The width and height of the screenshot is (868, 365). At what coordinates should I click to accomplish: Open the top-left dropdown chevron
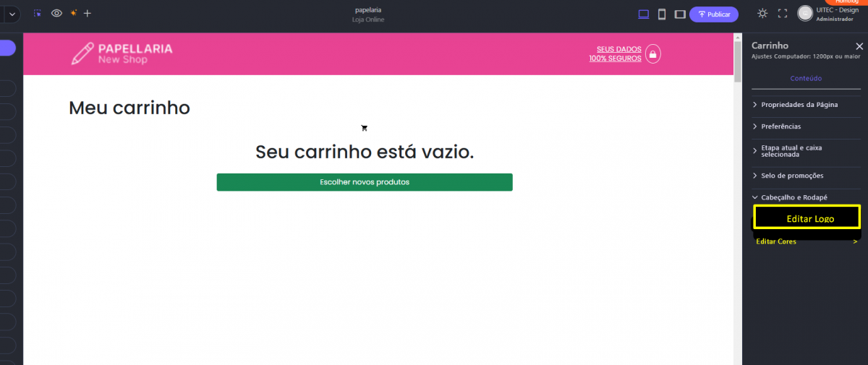tap(12, 14)
